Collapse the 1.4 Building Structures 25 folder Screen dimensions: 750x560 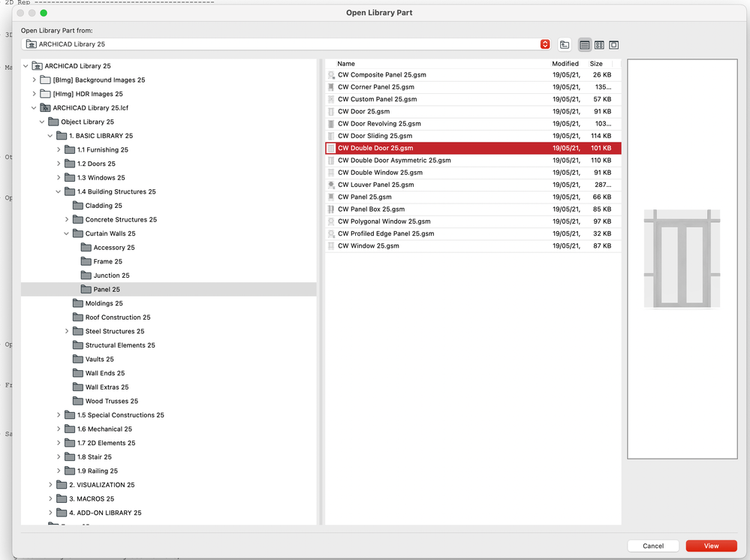click(59, 191)
